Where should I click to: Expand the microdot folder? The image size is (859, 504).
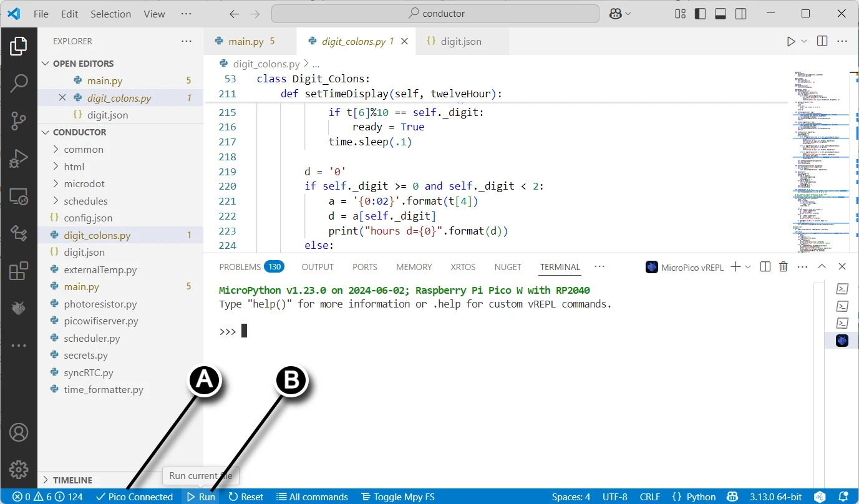84,184
